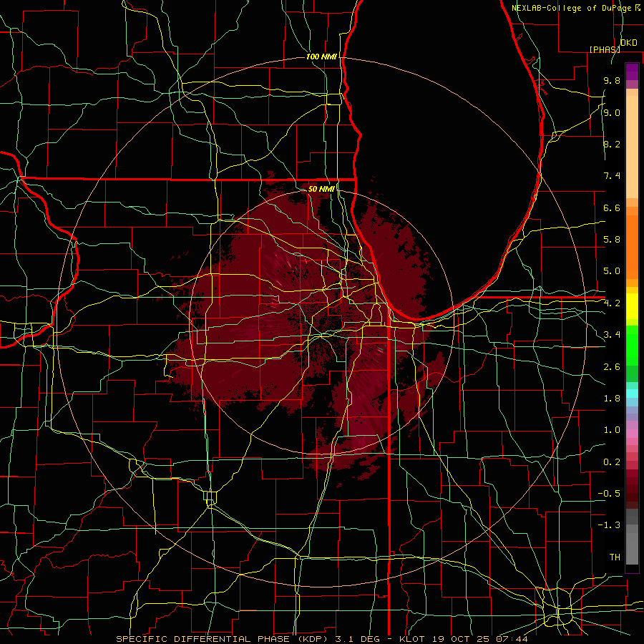This screenshot has width=644, height=644.
Task: Click the large peach segment of the color bar
Action: 632,147
